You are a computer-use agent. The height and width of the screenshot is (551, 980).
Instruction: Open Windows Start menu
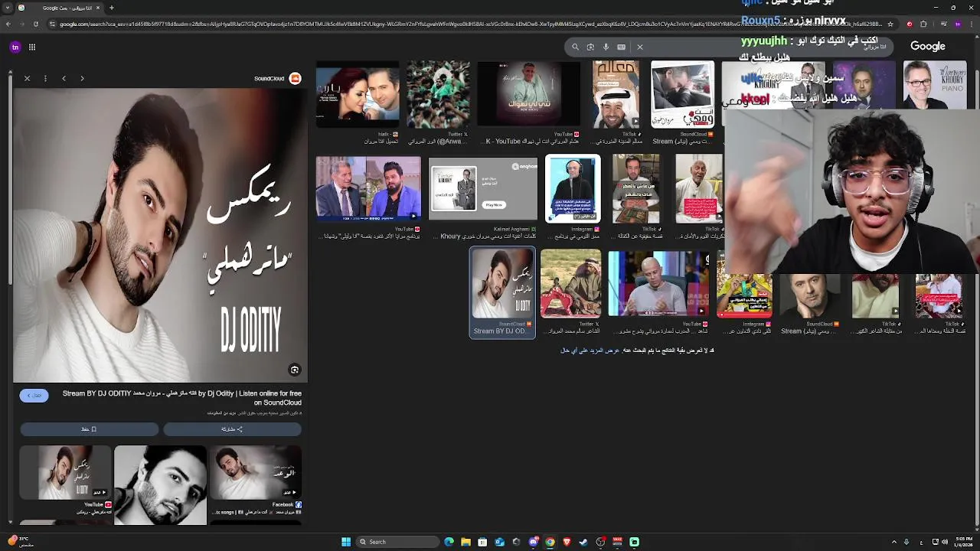click(x=346, y=542)
